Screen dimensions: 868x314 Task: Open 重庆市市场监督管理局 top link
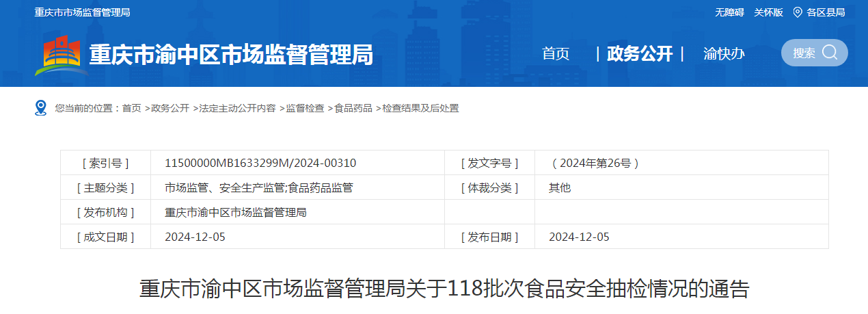[x=83, y=12]
